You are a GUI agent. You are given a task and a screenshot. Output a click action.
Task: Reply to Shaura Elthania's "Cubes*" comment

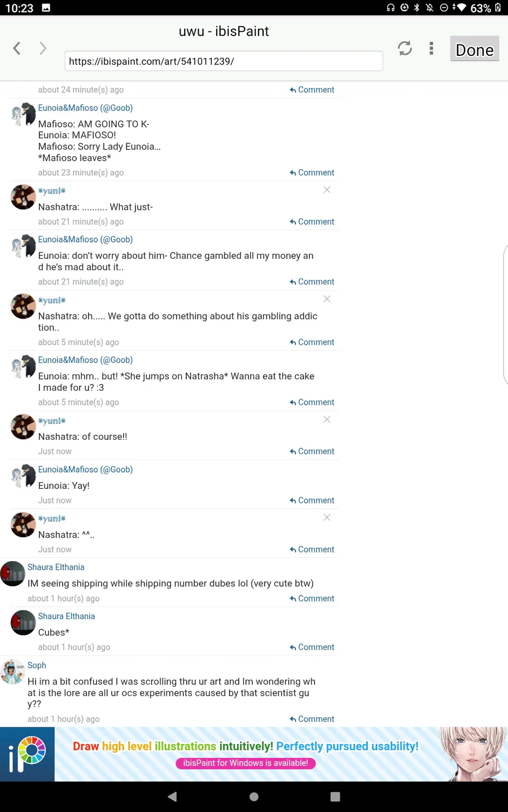312,647
